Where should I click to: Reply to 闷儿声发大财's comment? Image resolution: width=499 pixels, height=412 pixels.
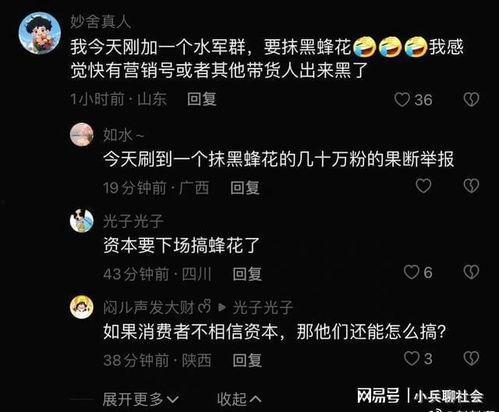(247, 360)
